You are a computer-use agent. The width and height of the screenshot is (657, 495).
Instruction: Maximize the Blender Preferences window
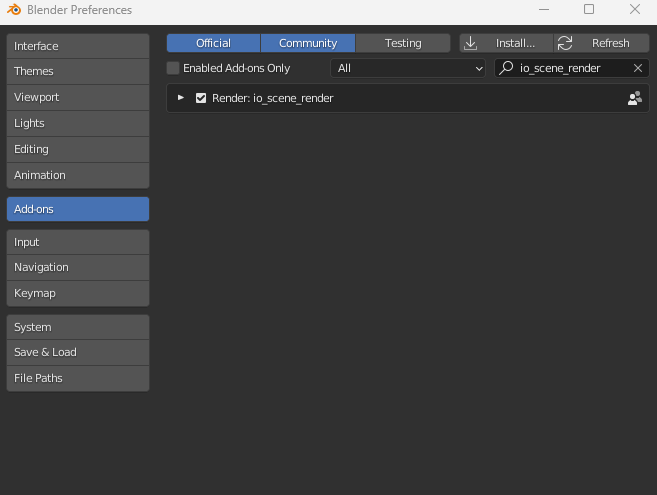click(x=589, y=9)
